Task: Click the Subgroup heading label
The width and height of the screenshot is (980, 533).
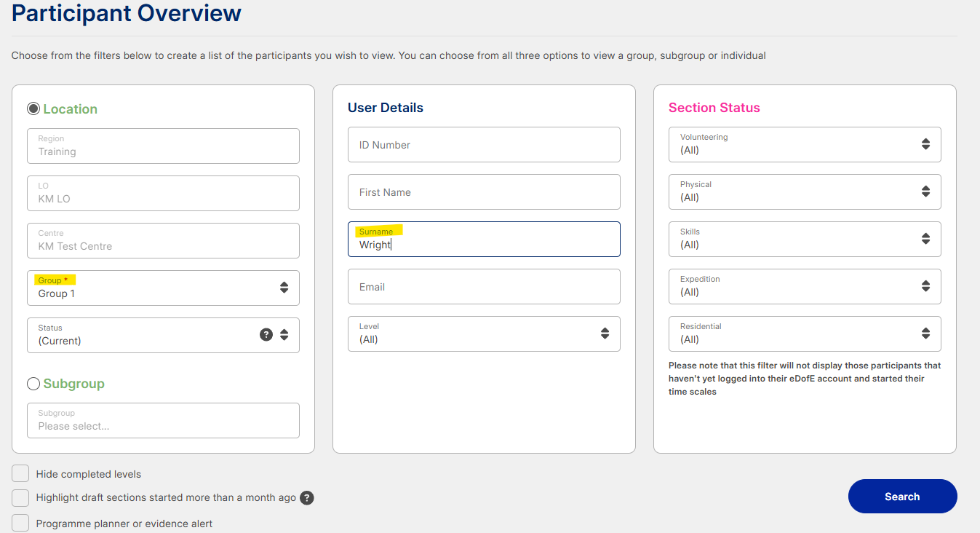Action: [73, 384]
